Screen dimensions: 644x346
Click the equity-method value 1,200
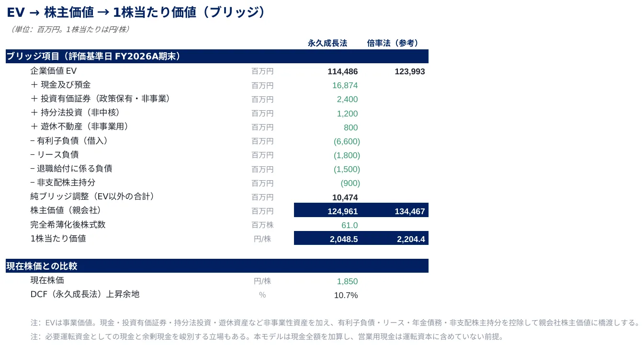point(348,114)
